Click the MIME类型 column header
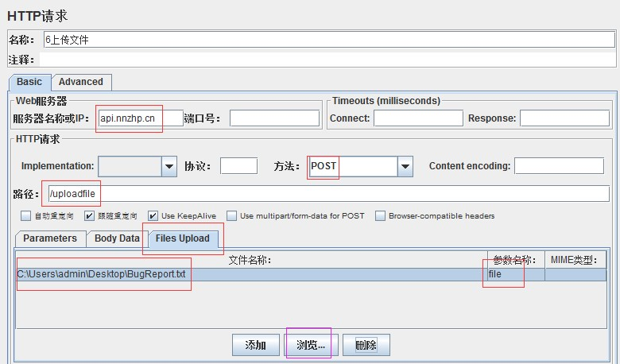The height and width of the screenshot is (364, 620). pyautogui.click(x=575, y=260)
